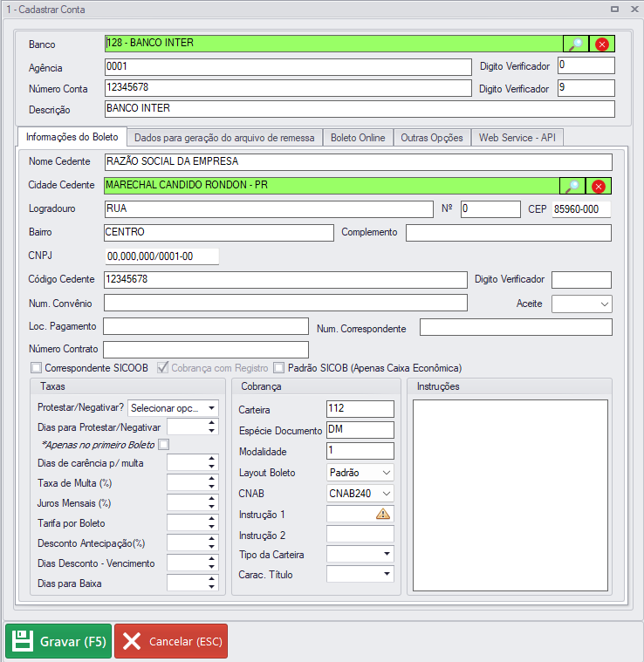Clear the Banco field with red X

pos(602,44)
